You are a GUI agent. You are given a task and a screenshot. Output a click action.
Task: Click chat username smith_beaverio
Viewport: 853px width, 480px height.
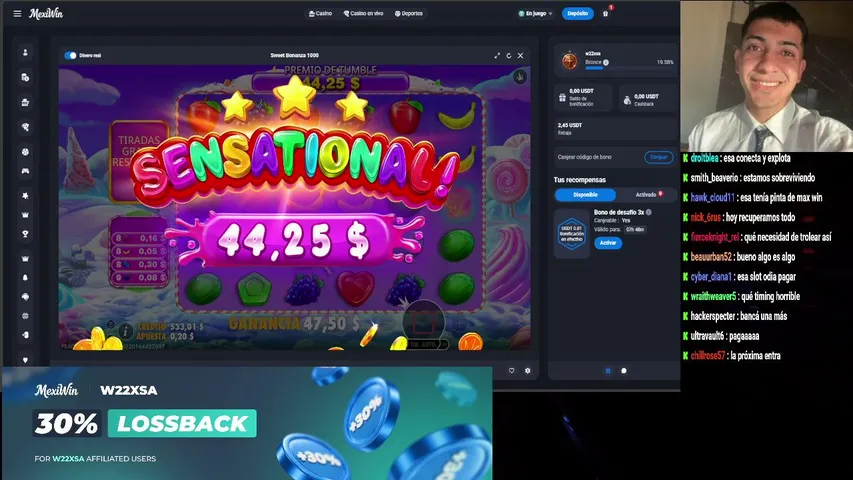pyautogui.click(x=714, y=178)
